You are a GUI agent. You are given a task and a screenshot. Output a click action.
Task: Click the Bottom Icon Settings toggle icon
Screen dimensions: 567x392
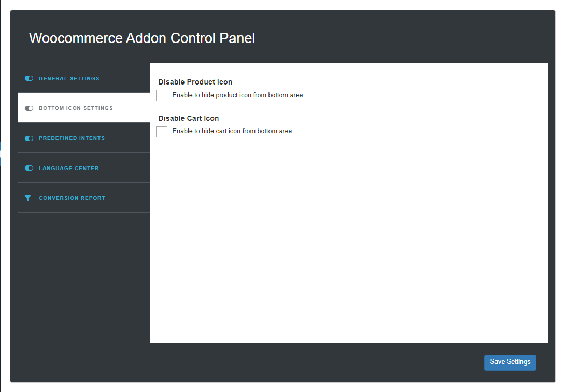(29, 108)
